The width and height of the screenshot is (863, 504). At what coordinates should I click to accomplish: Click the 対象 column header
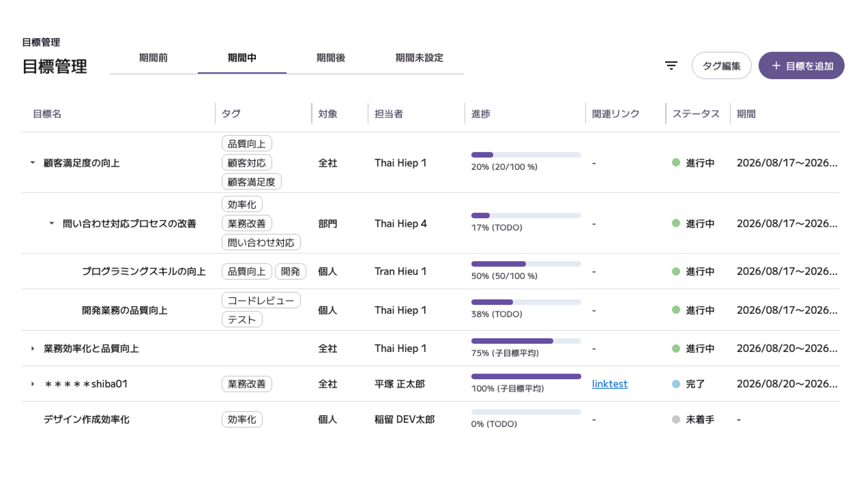pos(328,114)
